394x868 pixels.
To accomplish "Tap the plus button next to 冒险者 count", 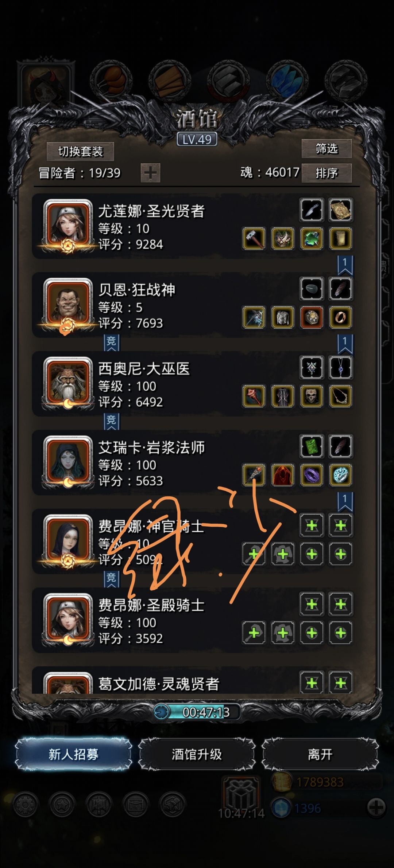I will [x=151, y=173].
